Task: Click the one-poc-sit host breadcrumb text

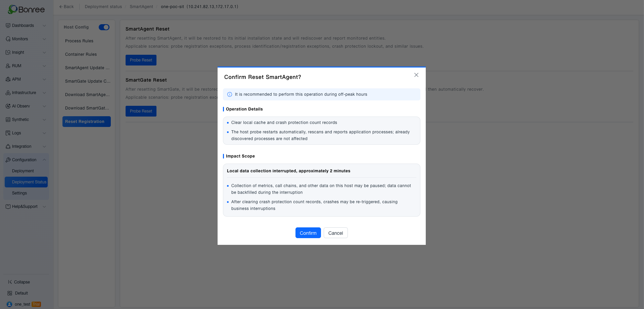Action: point(199,7)
